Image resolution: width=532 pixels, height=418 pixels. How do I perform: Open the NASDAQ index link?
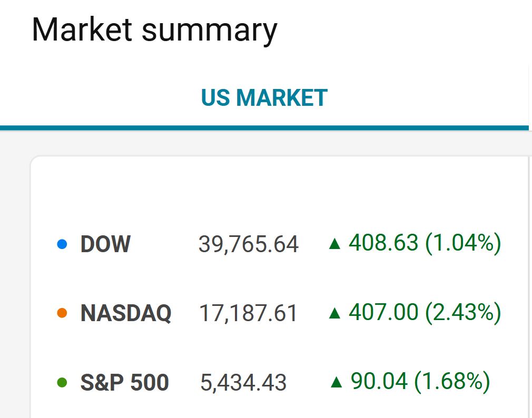click(x=126, y=313)
